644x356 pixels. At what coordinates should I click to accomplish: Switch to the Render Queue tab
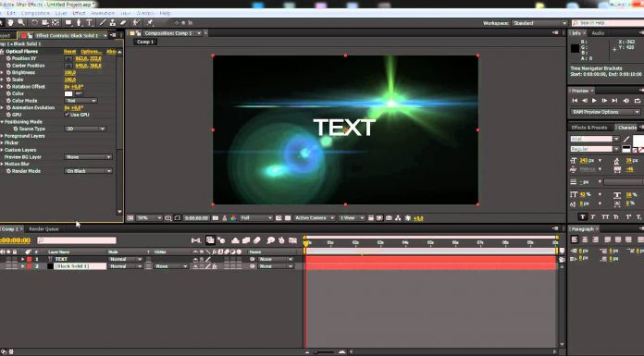pos(43,229)
